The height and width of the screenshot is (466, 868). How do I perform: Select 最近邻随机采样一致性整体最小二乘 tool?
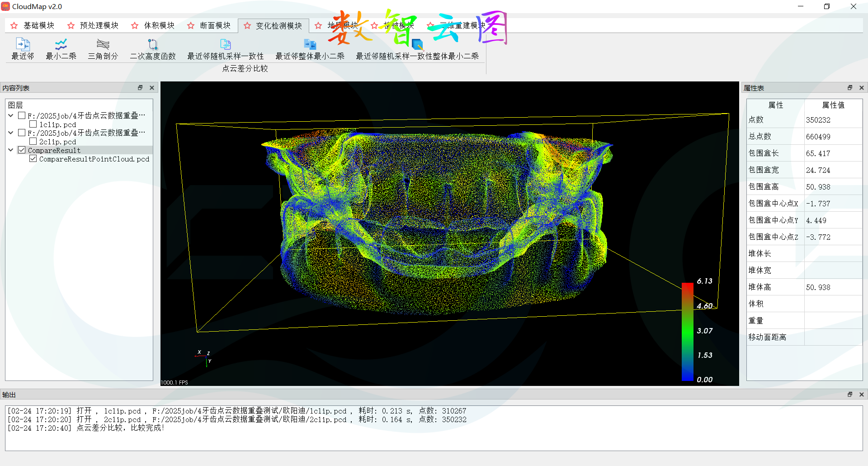pos(416,48)
